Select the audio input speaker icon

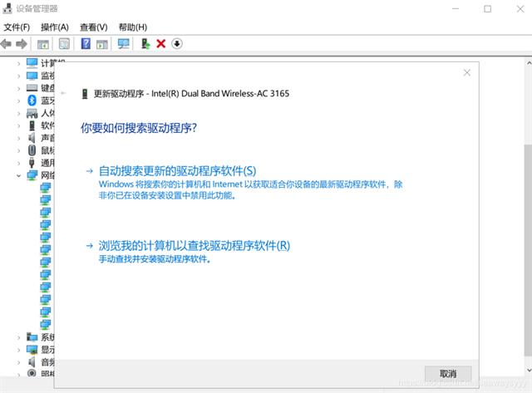(x=32, y=361)
